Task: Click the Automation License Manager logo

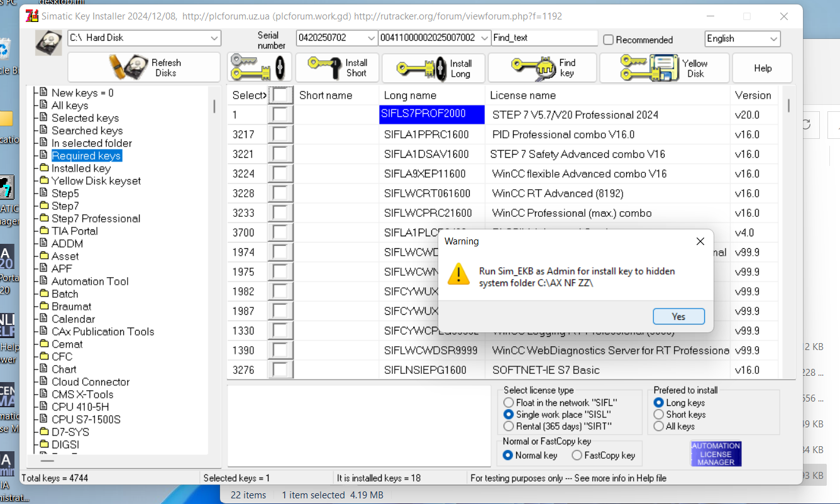Action: (x=716, y=454)
